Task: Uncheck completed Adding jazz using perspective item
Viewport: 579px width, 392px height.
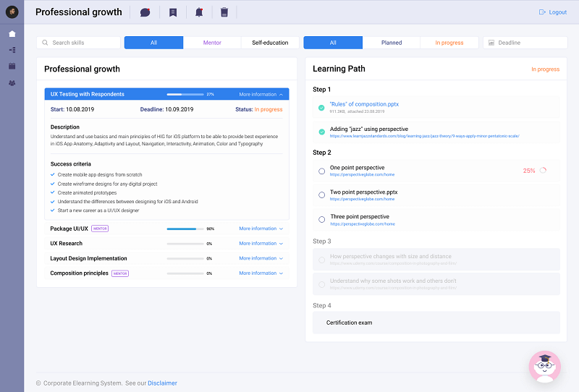Action: pos(321,132)
